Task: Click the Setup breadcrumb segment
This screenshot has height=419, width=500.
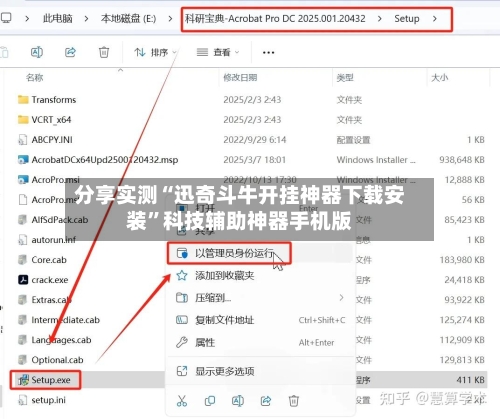Action: click(407, 18)
